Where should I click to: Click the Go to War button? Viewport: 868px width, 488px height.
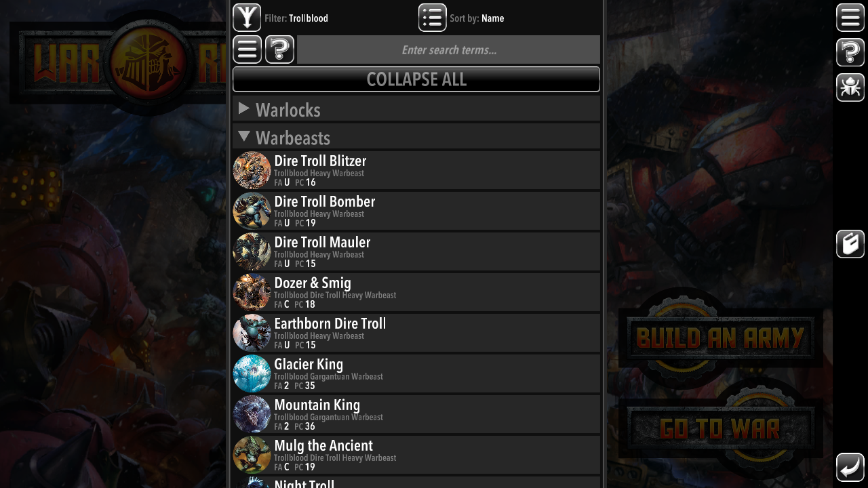click(721, 428)
